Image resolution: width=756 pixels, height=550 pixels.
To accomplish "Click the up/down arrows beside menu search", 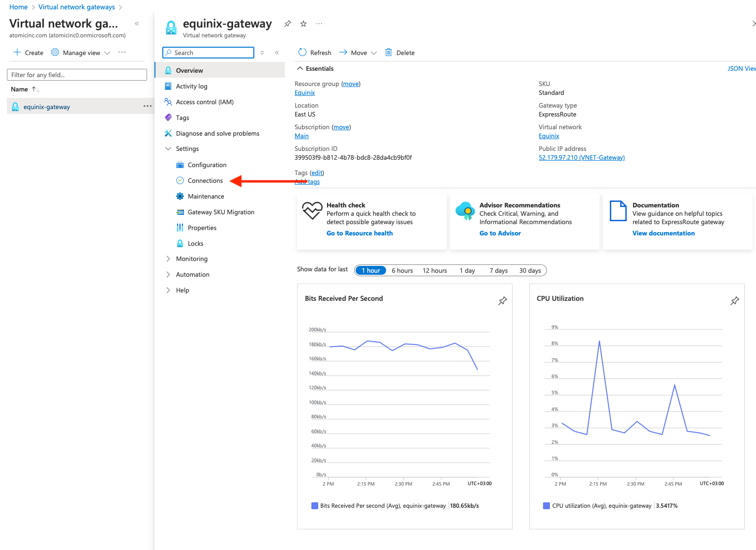I will 262,53.
